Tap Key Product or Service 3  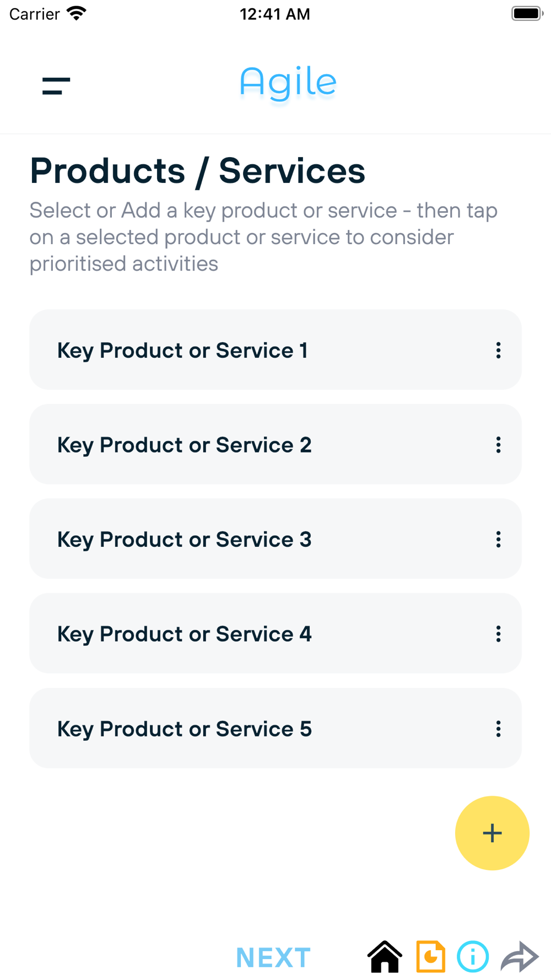tap(184, 540)
